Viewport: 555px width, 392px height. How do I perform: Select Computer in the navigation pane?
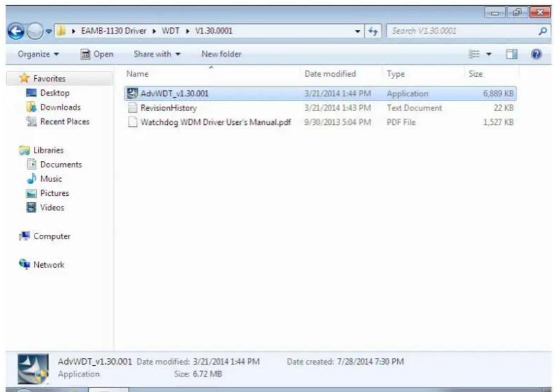[x=52, y=236]
